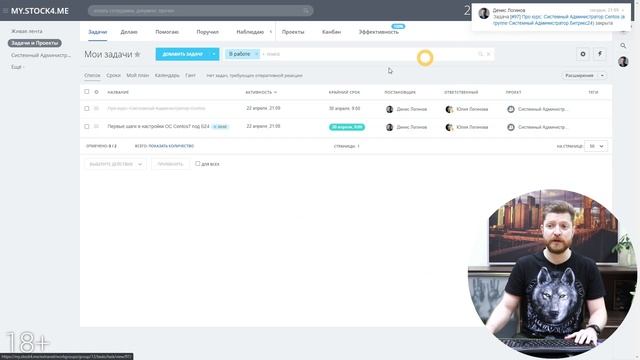This screenshot has height=360, width=640.
Task: Switch to the Задачи tab
Action: (x=98, y=32)
